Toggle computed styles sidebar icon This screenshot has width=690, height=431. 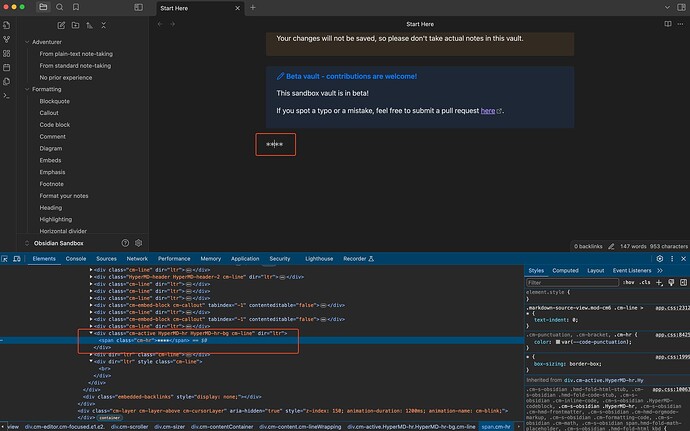tap(683, 283)
